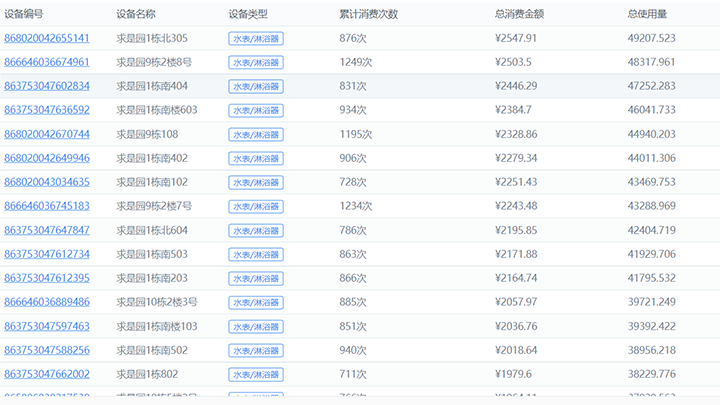Viewport: 720px width, 405px height.
Task: Select device name 求是园1栋南402
Action: click(152, 158)
